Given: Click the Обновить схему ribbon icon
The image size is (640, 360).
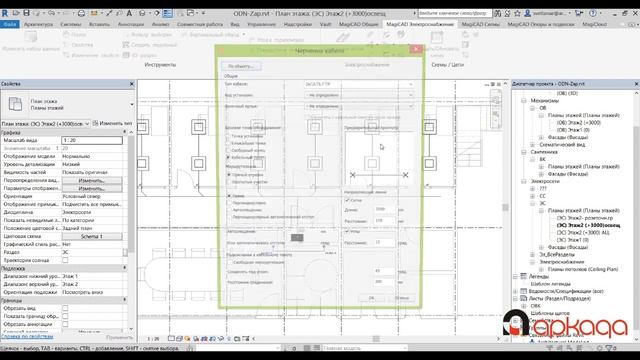Looking at the screenshot, I should pyautogui.click(x=437, y=38).
